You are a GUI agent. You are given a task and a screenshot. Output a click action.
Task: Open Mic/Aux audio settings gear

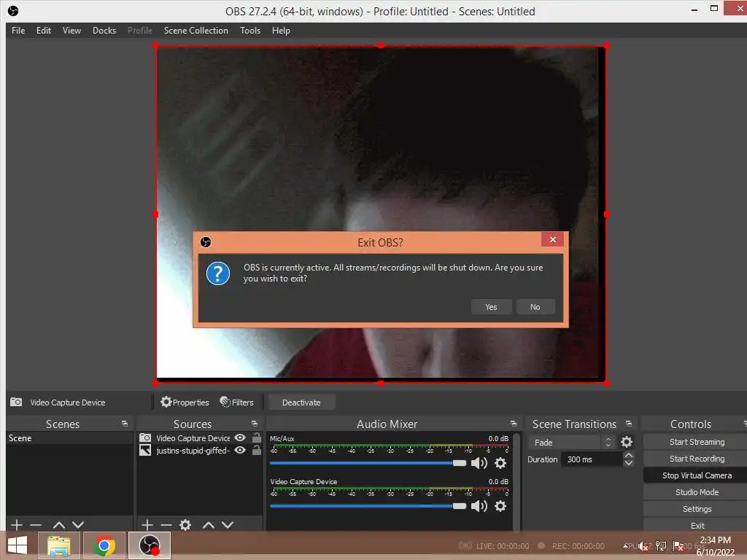click(500, 463)
